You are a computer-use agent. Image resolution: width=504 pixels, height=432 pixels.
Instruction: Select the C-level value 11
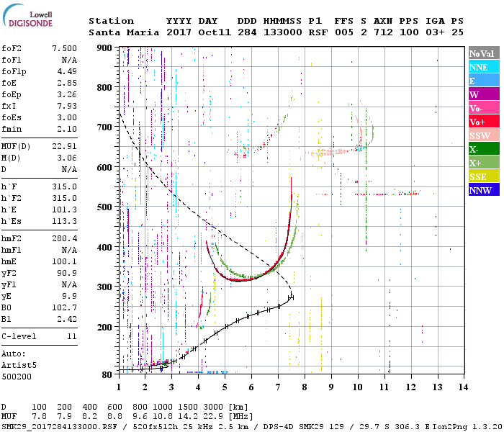[x=72, y=336]
